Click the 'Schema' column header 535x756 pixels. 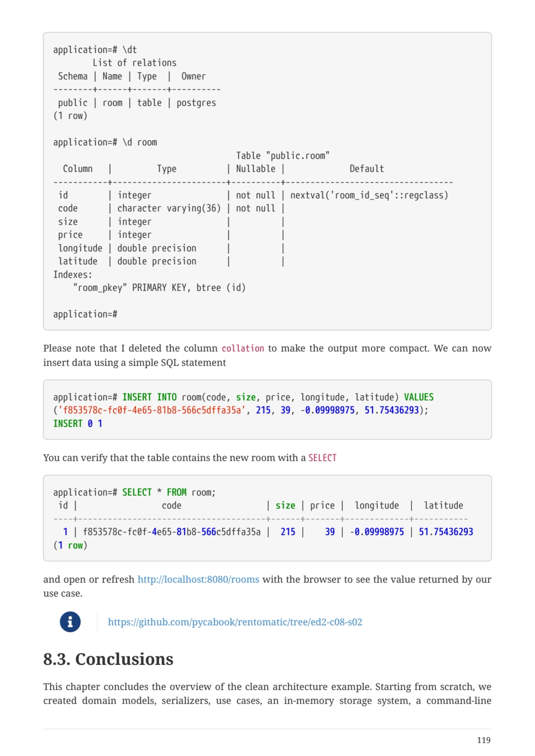point(73,76)
